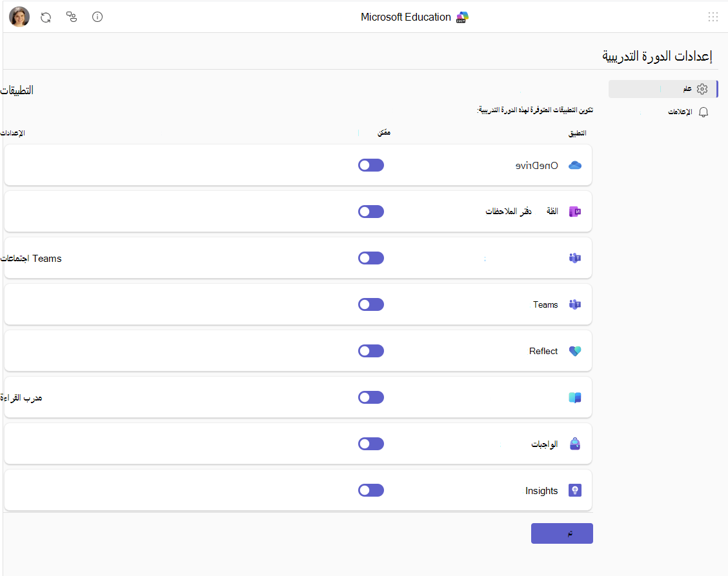728x576 pixels.
Task: Click the apps configuration description text
Action: click(535, 110)
